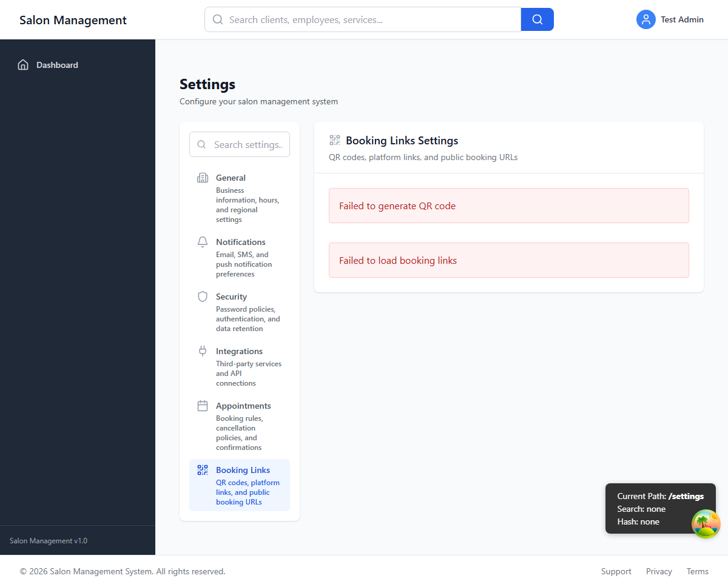Click the General building icon
Screen dimensions: 728x587
tap(203, 178)
